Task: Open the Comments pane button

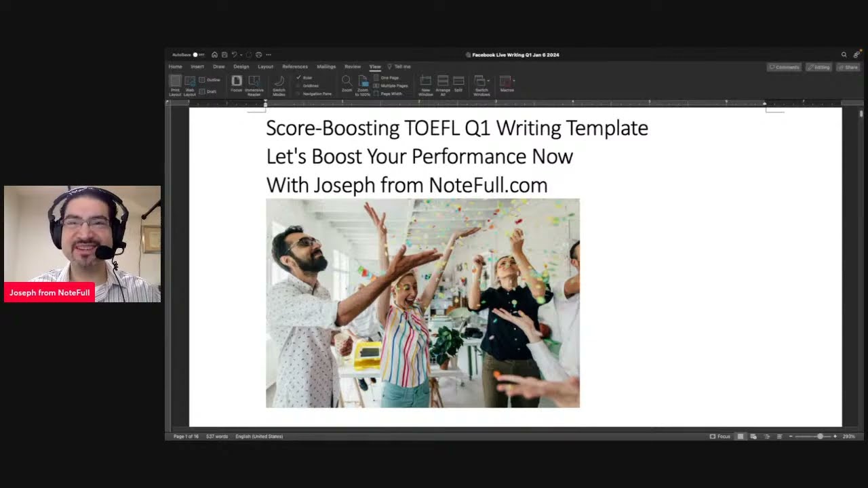Action: [x=784, y=67]
